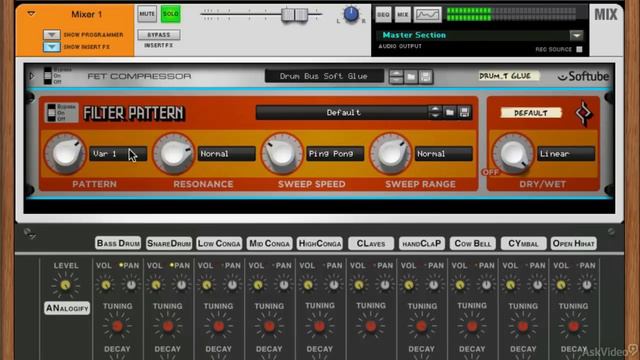Click the Softube logo
640x360 pixels.
click(x=583, y=76)
